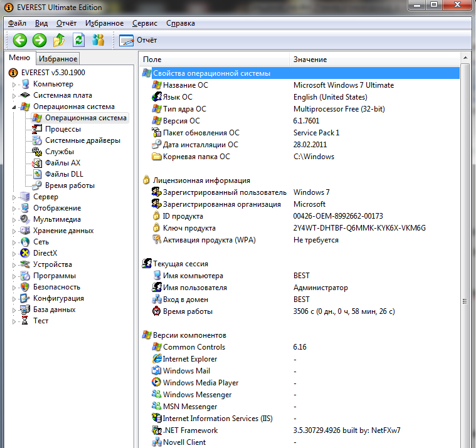The width and height of the screenshot is (476, 448).
Task: Open the Сервис menu
Action: (145, 23)
